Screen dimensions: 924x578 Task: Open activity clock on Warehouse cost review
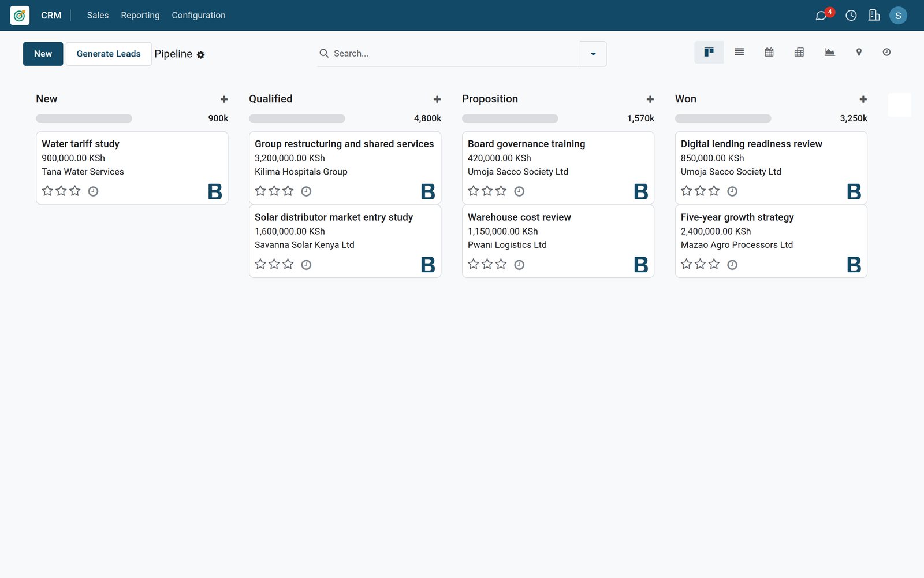click(x=519, y=265)
